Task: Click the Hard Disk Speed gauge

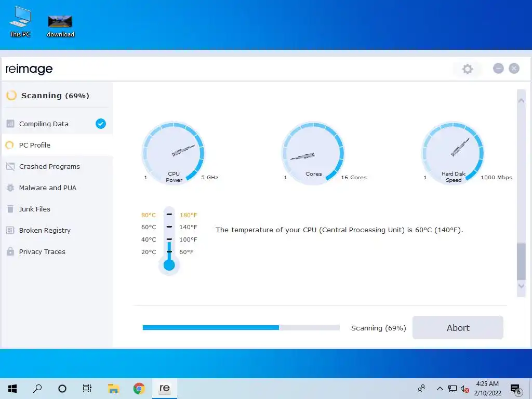Action: 453,153
